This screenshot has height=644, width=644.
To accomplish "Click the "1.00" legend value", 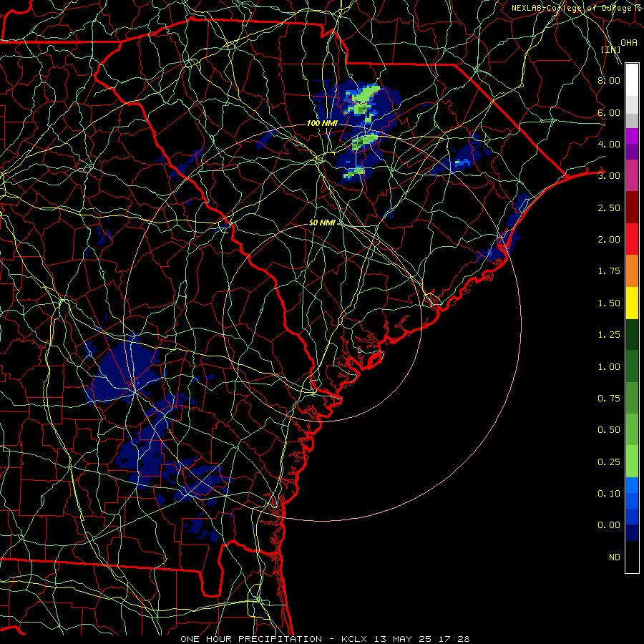I will tap(609, 367).
